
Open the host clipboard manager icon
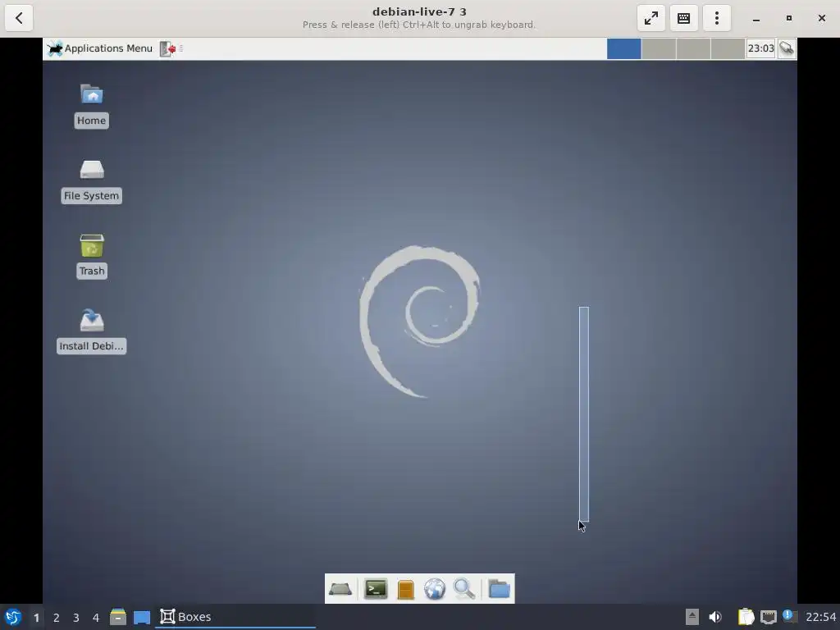746,617
